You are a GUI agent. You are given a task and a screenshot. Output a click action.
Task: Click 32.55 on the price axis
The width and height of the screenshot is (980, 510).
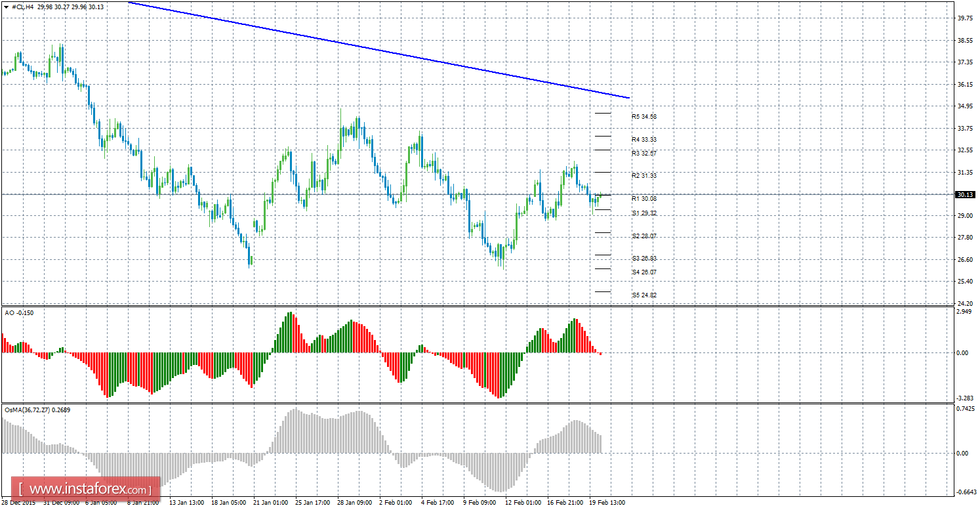pos(965,150)
